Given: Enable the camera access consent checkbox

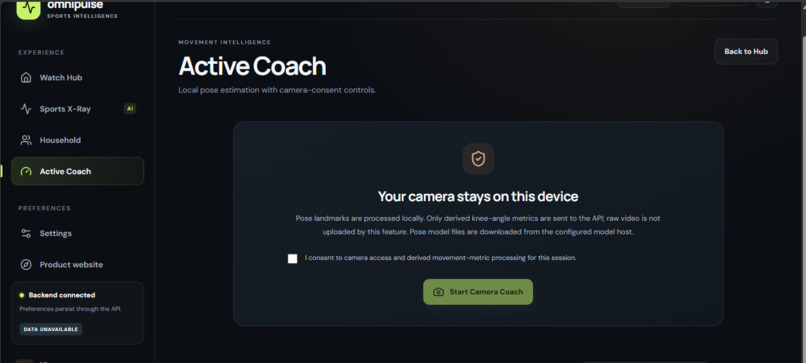Looking at the screenshot, I should pyautogui.click(x=292, y=259).
